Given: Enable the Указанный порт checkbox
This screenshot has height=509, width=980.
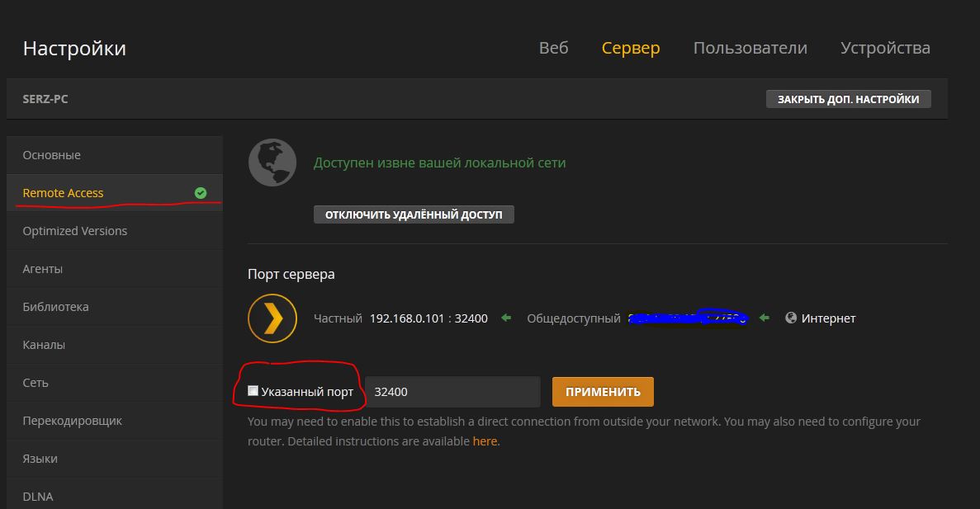Looking at the screenshot, I should (x=253, y=391).
